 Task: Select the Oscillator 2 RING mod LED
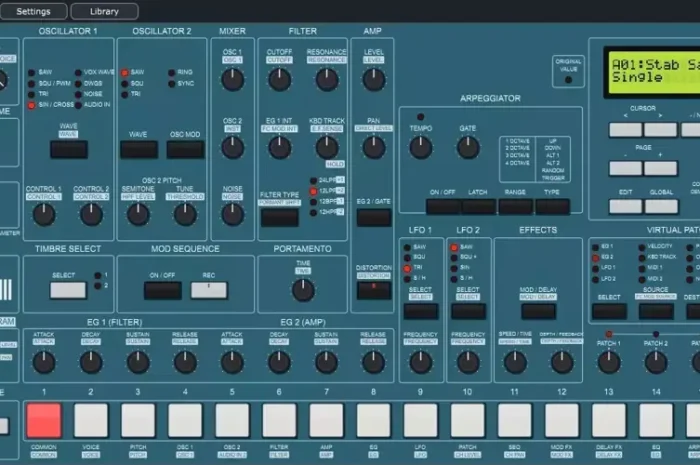pyautogui.click(x=171, y=73)
